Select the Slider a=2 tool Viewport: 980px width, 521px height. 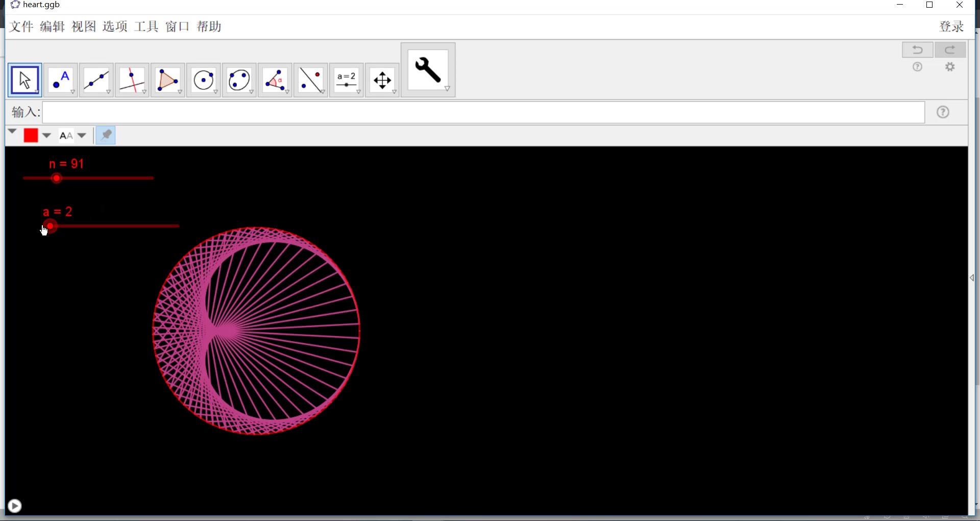[x=347, y=80]
